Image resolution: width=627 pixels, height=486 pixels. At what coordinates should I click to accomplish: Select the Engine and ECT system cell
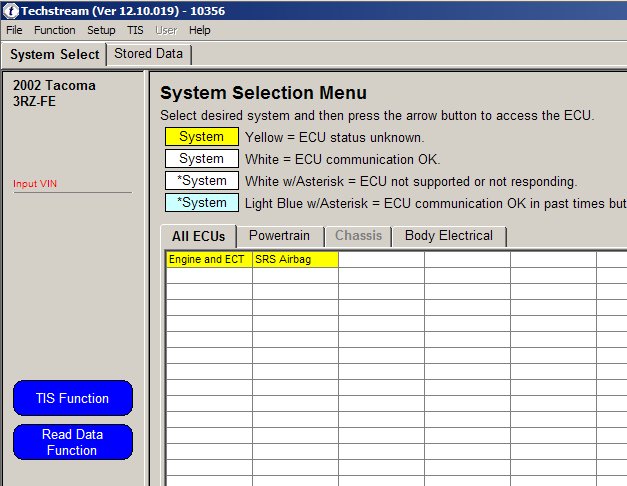(209, 259)
